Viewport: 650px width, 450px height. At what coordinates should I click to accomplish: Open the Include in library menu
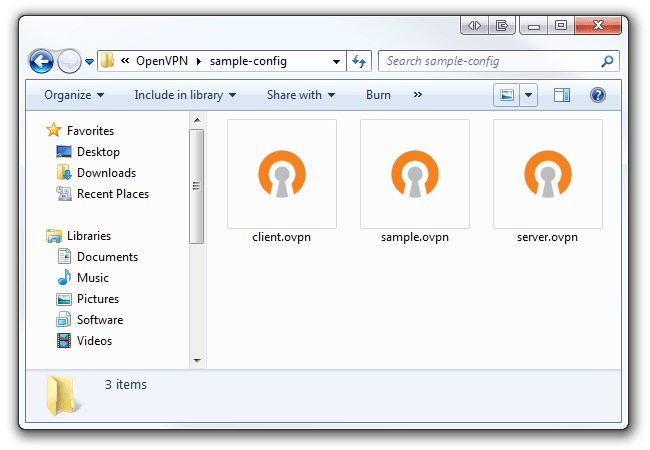[x=185, y=95]
